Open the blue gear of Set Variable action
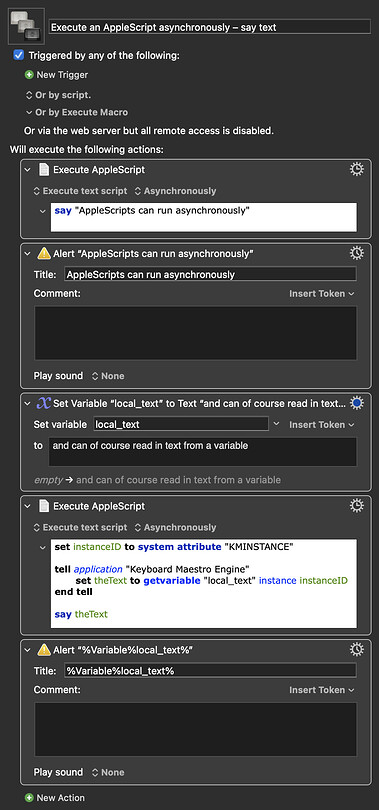The height and width of the screenshot is (810, 379). [357, 403]
